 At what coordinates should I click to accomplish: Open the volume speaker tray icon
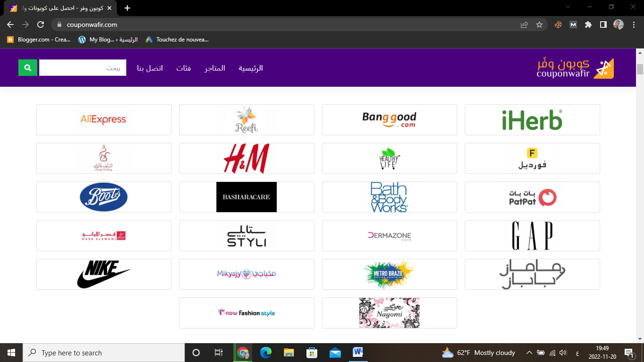pos(562,353)
